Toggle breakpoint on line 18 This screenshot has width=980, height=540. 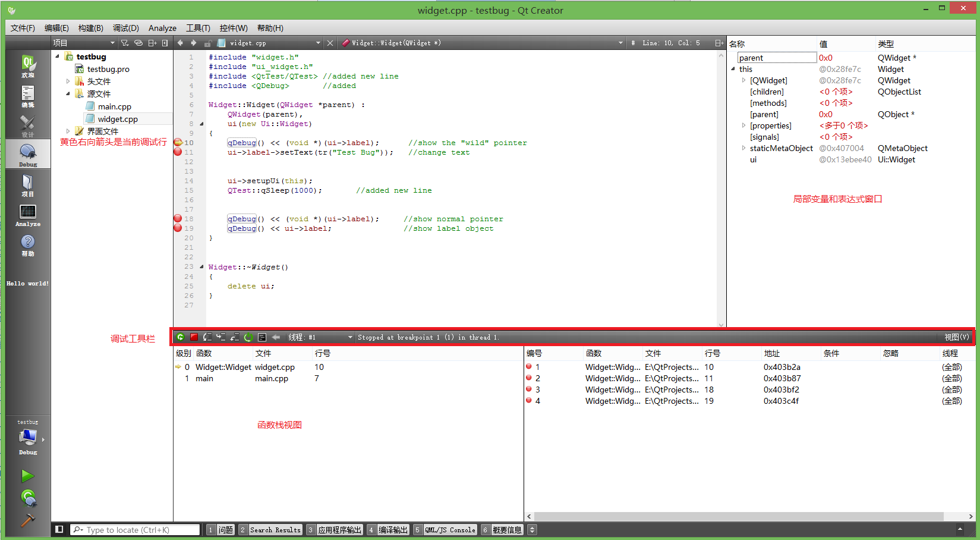point(178,219)
